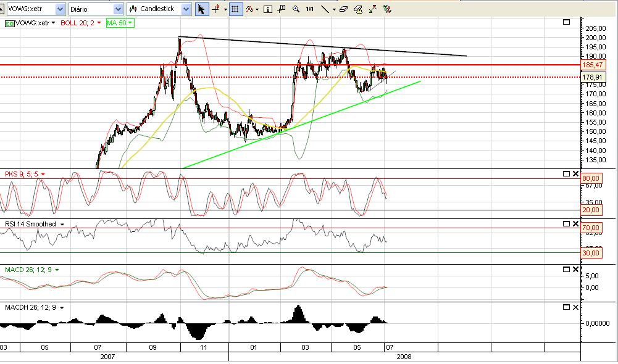Open the RSI 14 Smoothed indicator menu
The image size is (618, 364).
pos(62,224)
